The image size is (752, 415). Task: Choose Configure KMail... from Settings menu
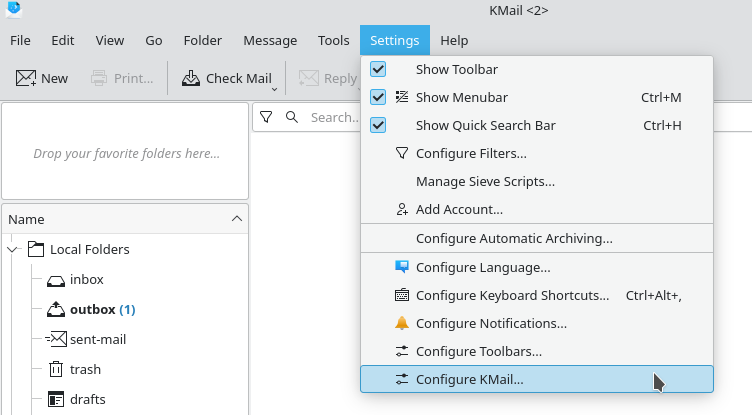[469, 379]
